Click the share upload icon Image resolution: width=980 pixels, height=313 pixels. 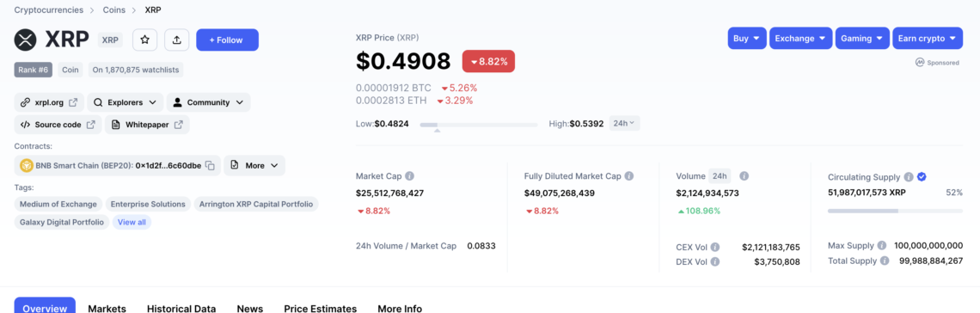(x=177, y=40)
